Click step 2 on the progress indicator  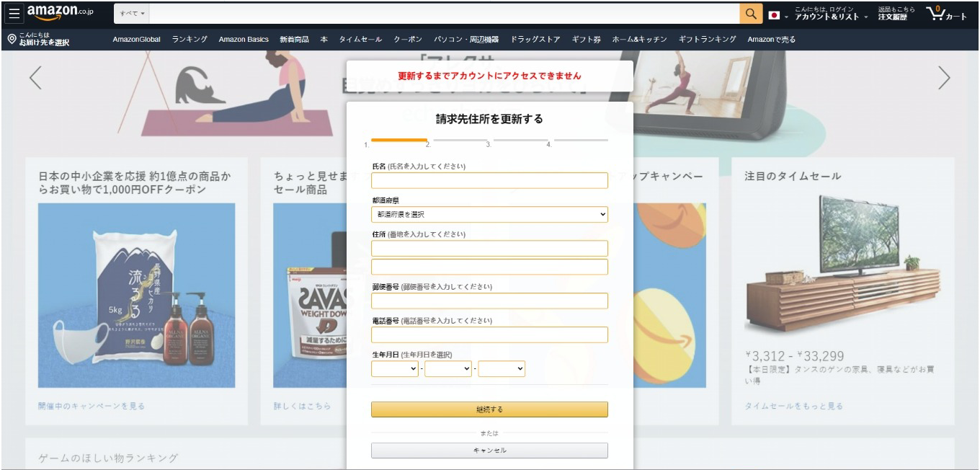click(427, 143)
